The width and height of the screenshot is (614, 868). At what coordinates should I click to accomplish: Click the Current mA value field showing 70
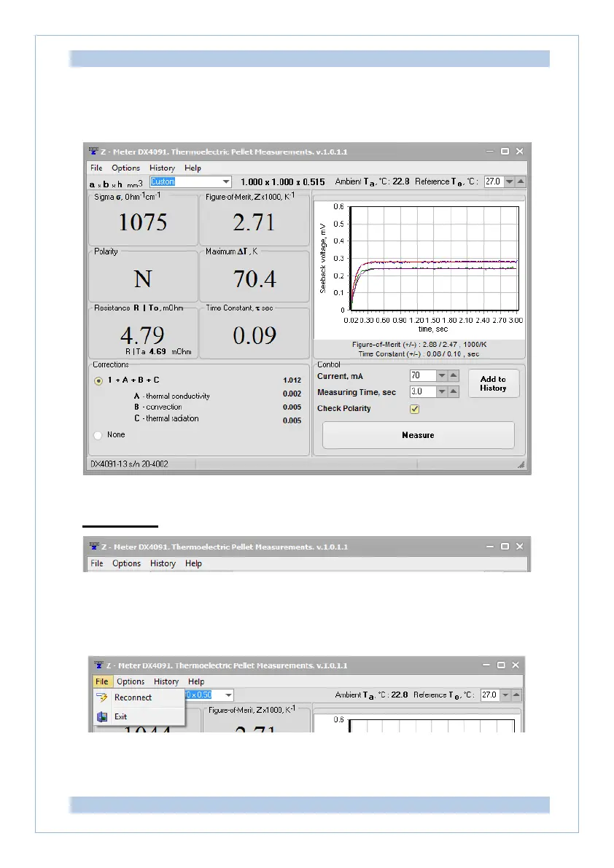coord(423,376)
